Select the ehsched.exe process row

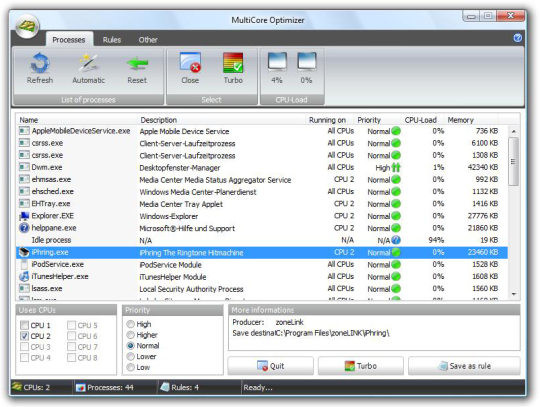tap(262, 191)
